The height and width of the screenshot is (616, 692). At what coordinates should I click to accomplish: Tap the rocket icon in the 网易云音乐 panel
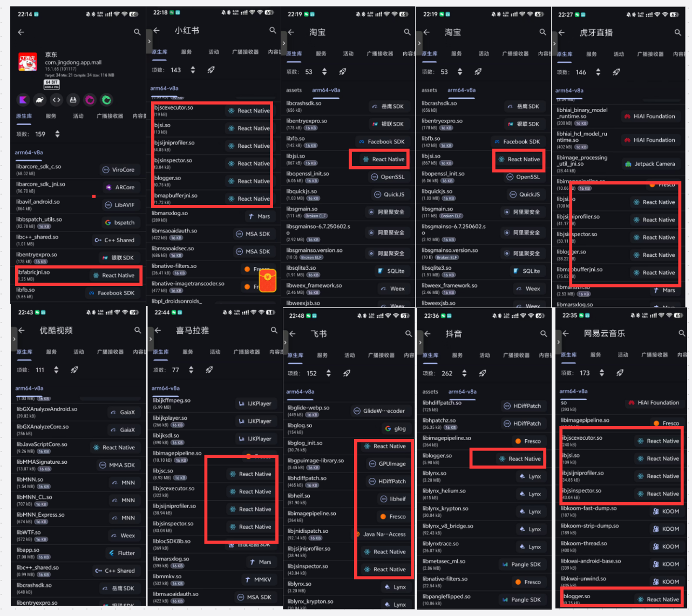point(620,373)
